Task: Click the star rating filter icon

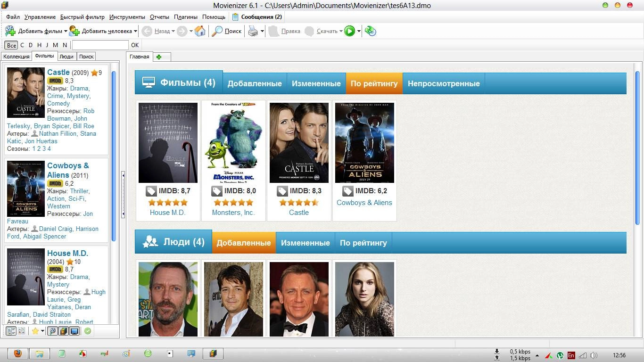Action: tap(35, 331)
